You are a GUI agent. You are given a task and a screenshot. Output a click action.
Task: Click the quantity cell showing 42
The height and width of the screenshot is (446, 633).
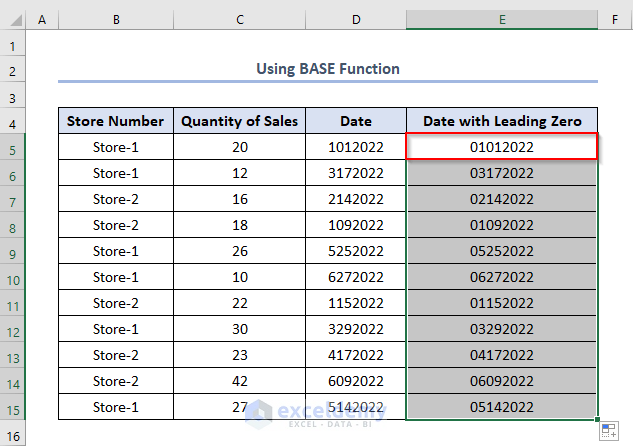pos(239,381)
